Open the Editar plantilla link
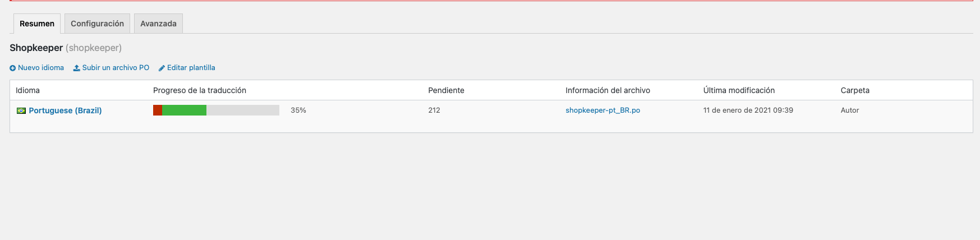Screen dimensions: 980x240 [191, 67]
